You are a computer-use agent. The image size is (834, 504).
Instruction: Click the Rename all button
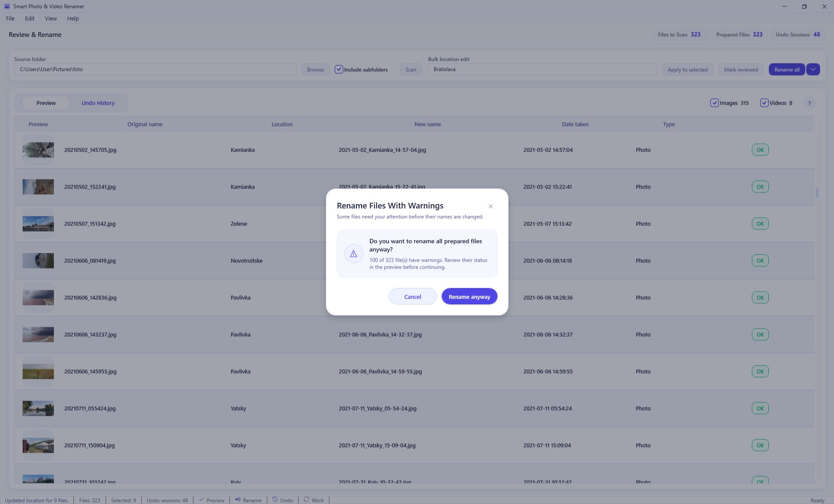[787, 70]
